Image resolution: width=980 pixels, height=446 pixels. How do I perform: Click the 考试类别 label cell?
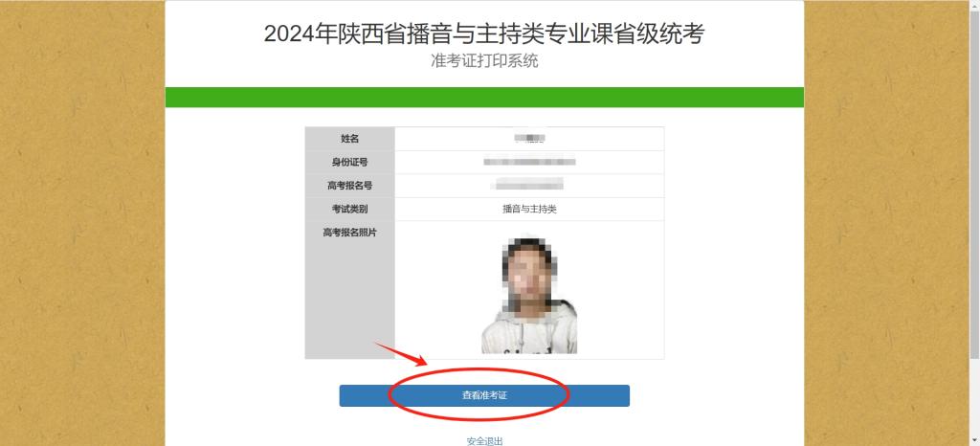pyautogui.click(x=350, y=210)
